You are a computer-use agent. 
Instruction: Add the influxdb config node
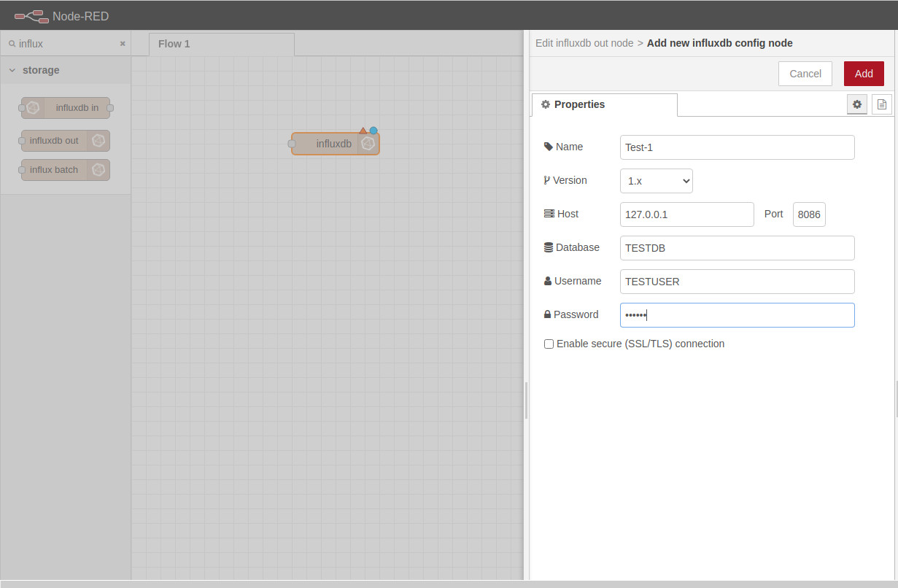coord(864,74)
